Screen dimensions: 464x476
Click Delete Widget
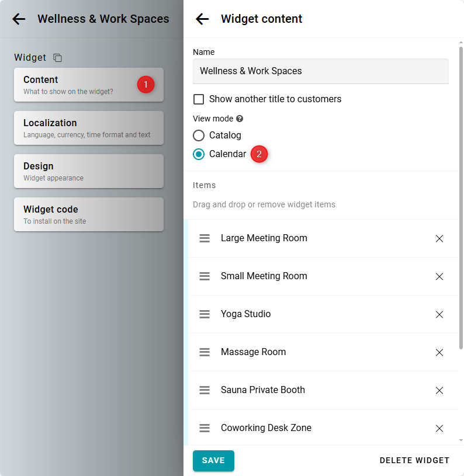414,460
